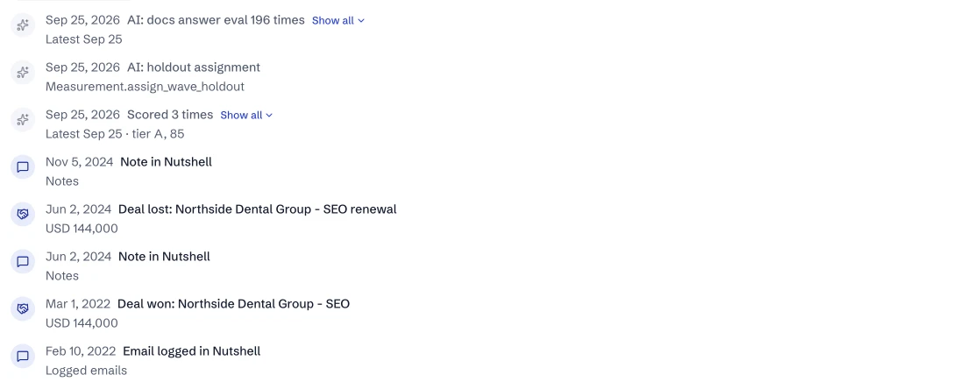Open Deal won: Northside Dental Group - SEO

pyautogui.click(x=234, y=304)
